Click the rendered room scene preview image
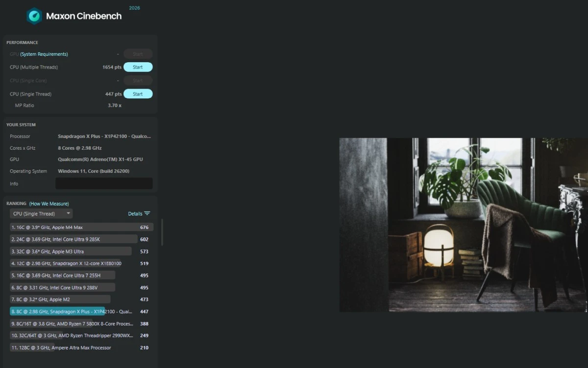The image size is (588, 368). coord(463,225)
